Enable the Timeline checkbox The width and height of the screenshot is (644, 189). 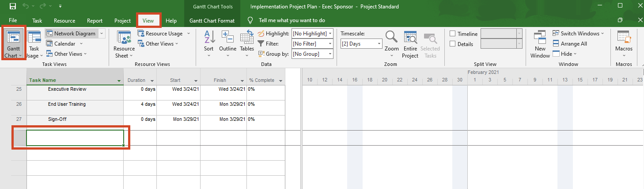(x=453, y=34)
